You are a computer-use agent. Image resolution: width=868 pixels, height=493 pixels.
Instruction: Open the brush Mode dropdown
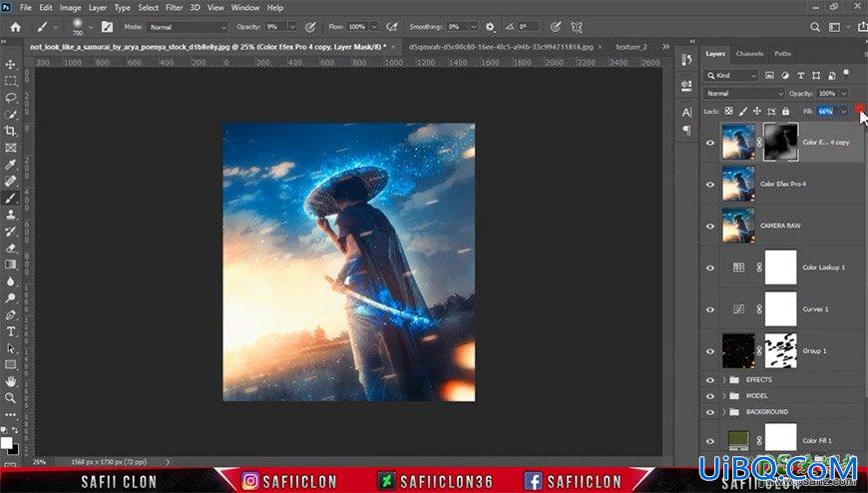188,27
